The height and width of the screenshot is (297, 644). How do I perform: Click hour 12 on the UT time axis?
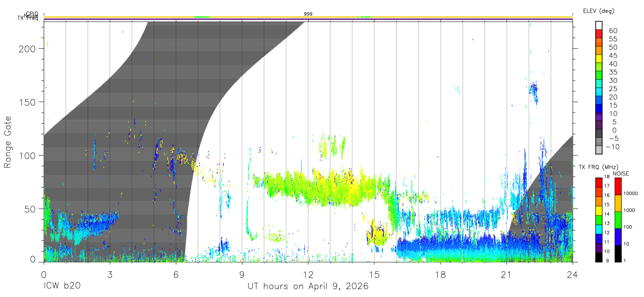point(308,274)
